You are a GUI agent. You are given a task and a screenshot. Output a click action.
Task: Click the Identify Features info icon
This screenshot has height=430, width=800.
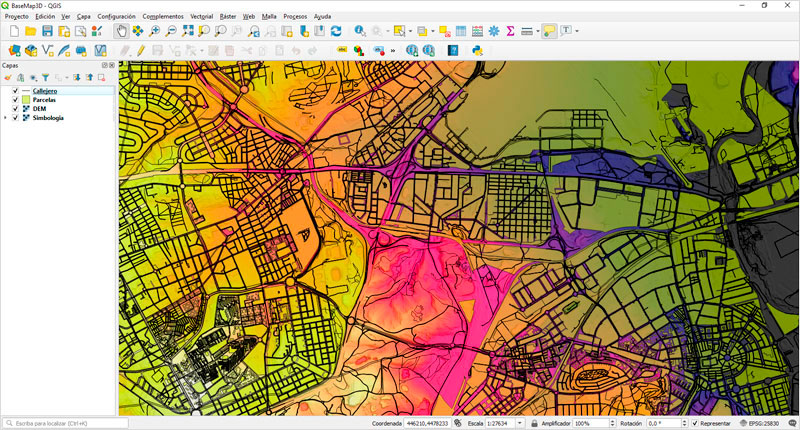tap(360, 32)
